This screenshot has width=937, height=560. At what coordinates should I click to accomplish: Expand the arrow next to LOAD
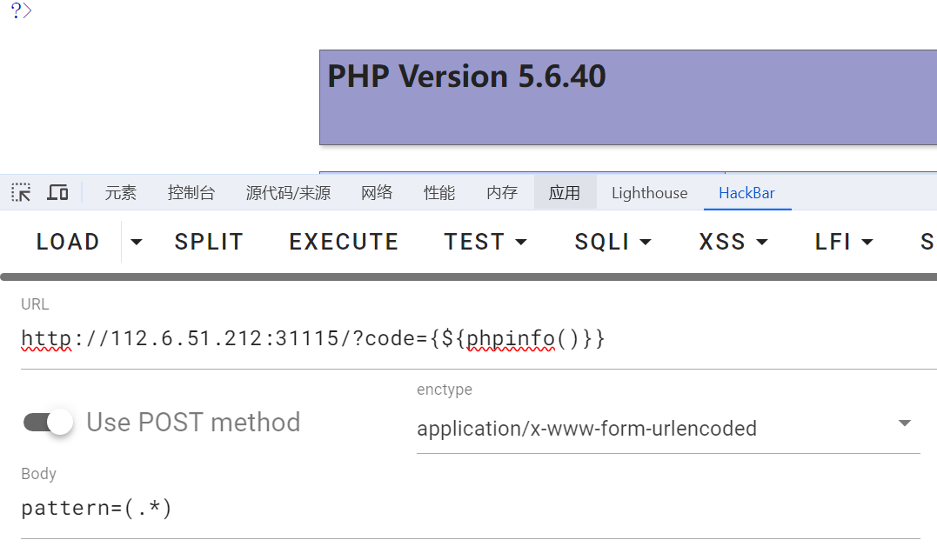click(x=136, y=242)
